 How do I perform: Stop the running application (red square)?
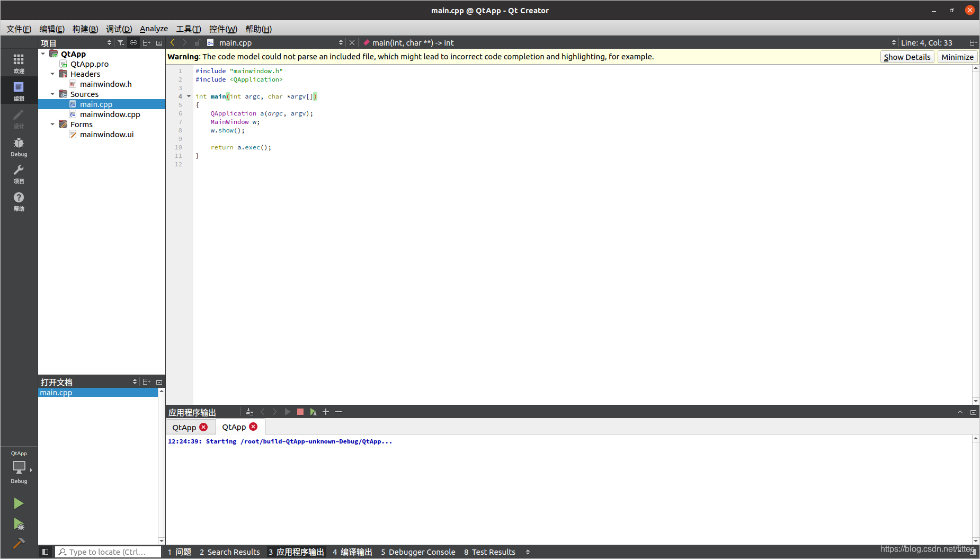point(300,412)
